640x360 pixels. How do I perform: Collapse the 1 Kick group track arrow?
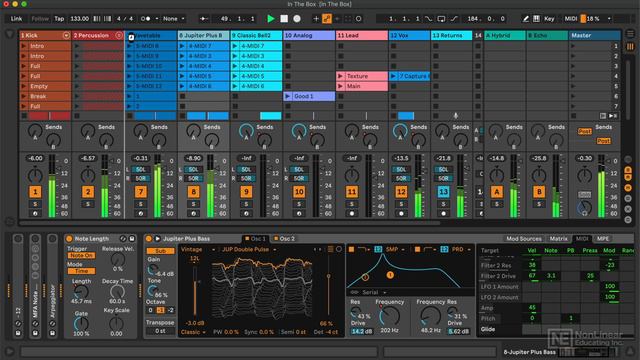point(66,36)
